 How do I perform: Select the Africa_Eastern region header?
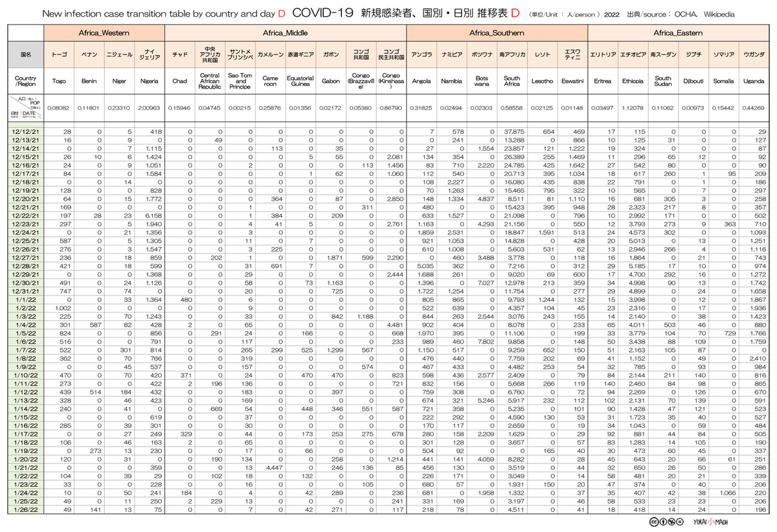[677, 32]
